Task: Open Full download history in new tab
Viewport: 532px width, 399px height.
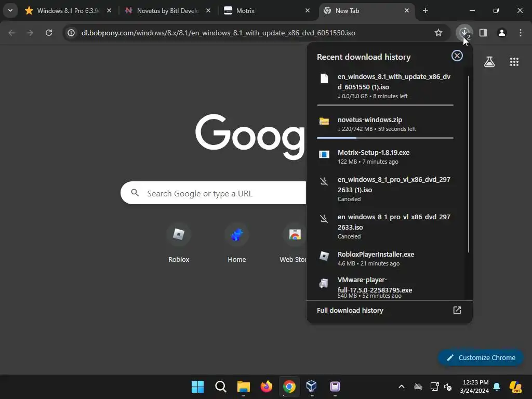Action: [x=457, y=310]
